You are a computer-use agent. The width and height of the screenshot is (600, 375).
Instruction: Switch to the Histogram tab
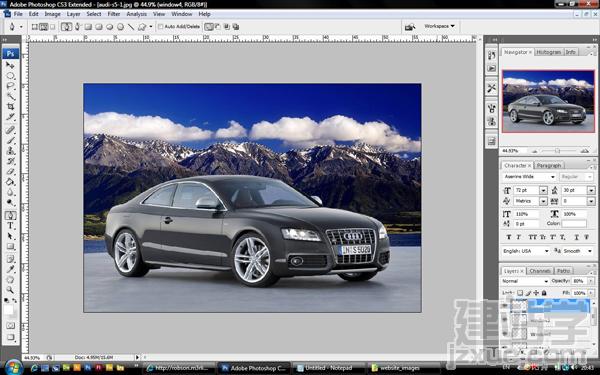tap(549, 52)
